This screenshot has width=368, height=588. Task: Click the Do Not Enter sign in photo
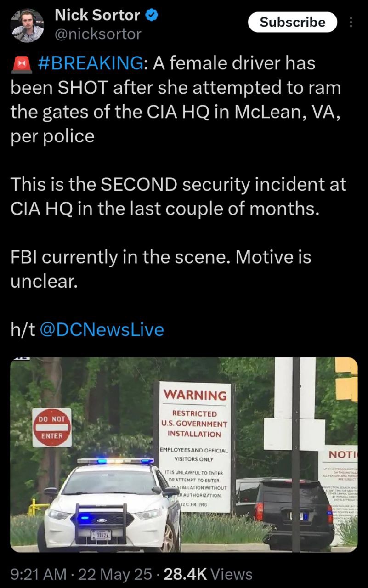click(x=52, y=427)
